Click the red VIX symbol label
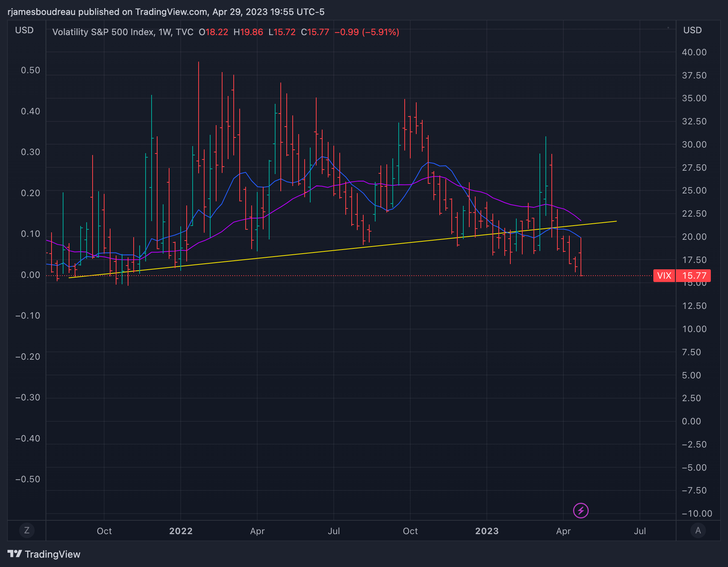728x567 pixels. tap(664, 276)
